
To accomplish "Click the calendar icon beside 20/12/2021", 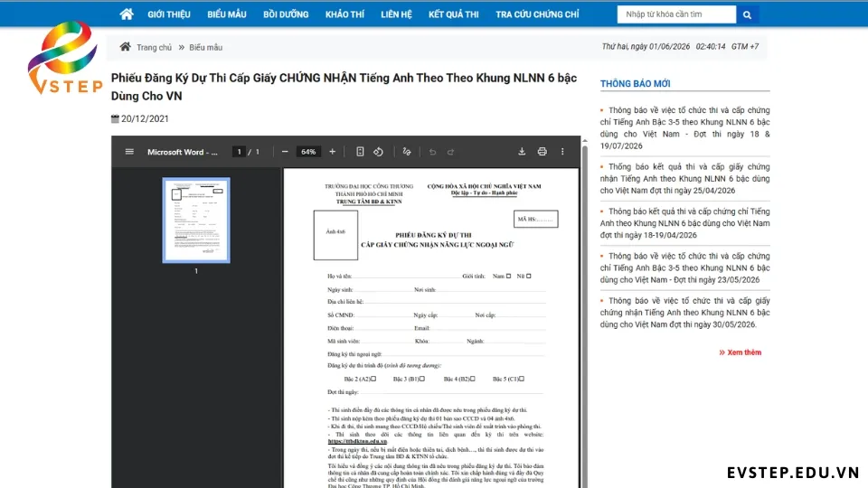I will 115,118.
